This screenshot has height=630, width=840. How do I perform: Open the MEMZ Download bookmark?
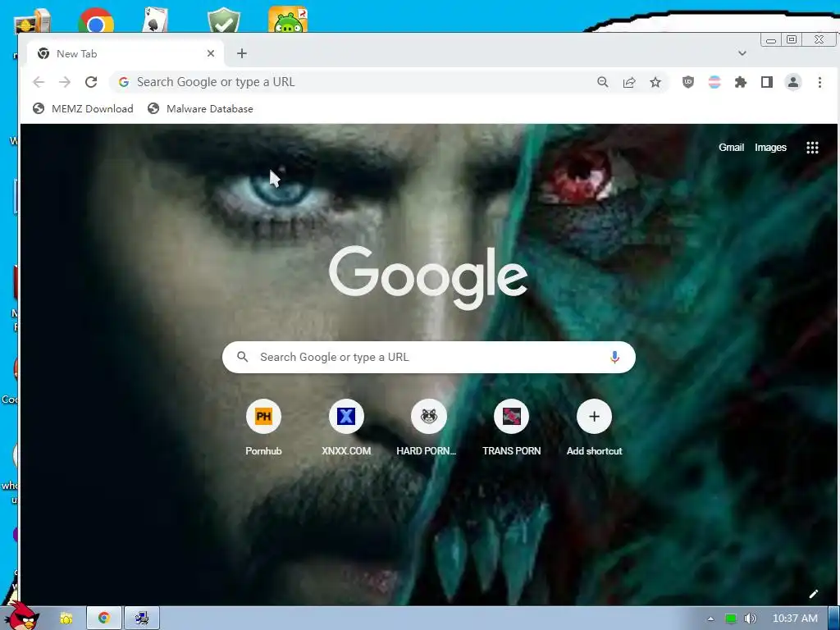pyautogui.click(x=83, y=109)
